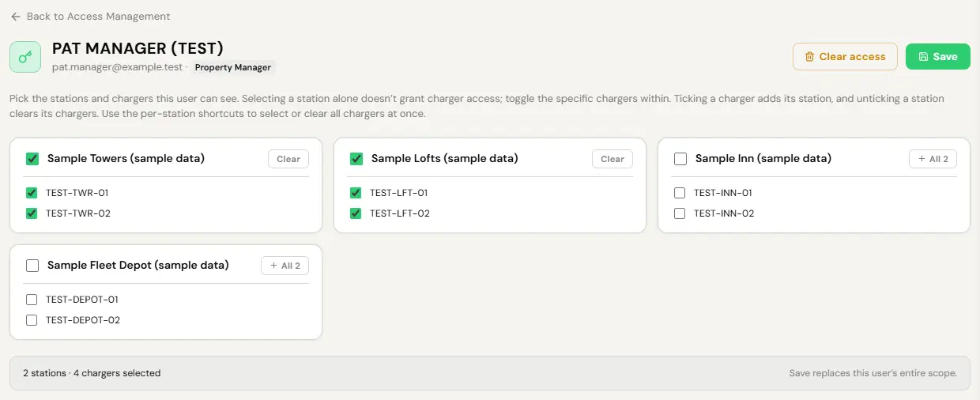980x400 pixels.
Task: Clear all Sample Towers chargers
Action: [288, 159]
